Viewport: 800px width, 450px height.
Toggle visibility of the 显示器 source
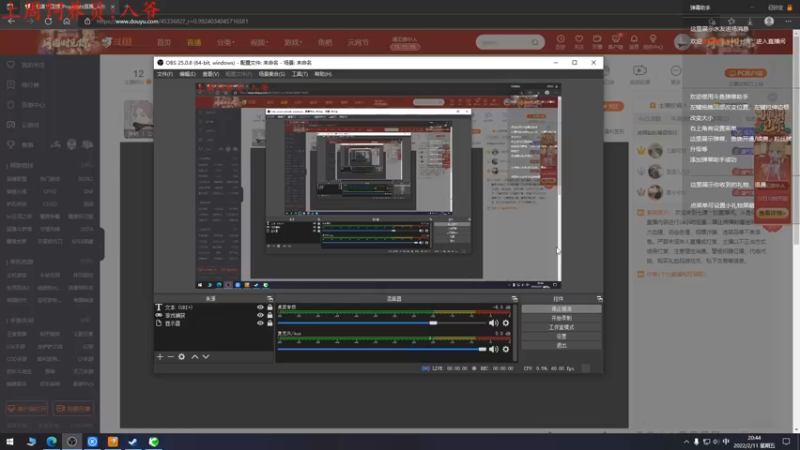[260, 323]
